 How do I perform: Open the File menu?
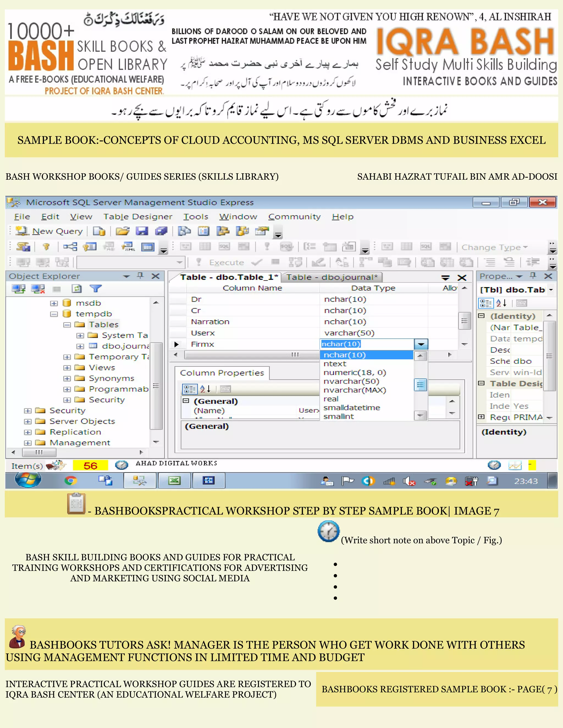[22, 217]
